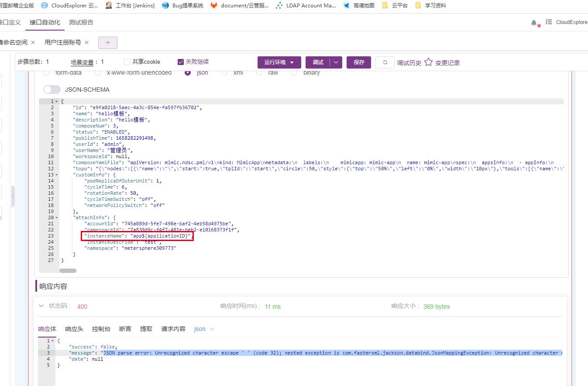Viewport: 588px width, 386px height.
Task: Open the 运行环境 dropdown
Action: pyautogui.click(x=279, y=62)
